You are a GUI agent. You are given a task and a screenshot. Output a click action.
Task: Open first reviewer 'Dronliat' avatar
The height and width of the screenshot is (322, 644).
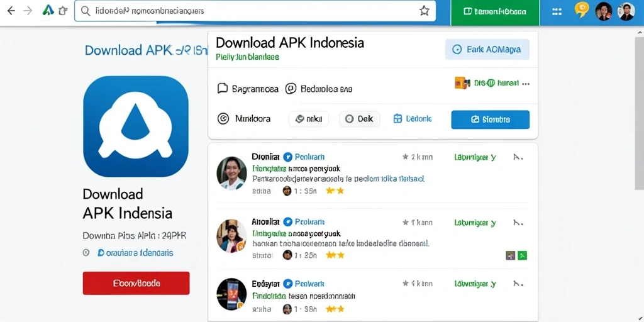pyautogui.click(x=231, y=173)
